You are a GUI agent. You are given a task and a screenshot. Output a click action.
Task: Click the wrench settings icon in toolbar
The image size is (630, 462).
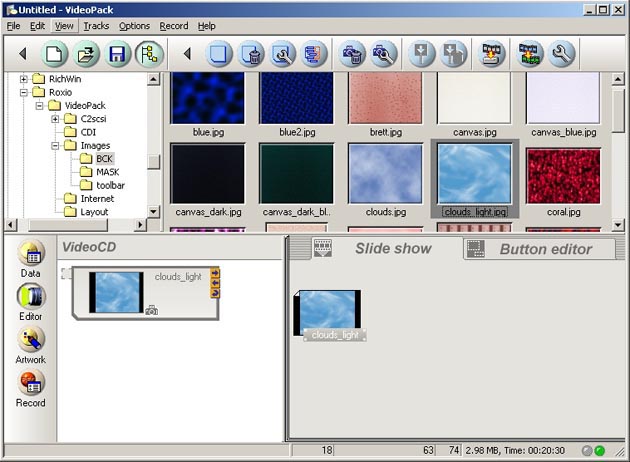point(562,53)
